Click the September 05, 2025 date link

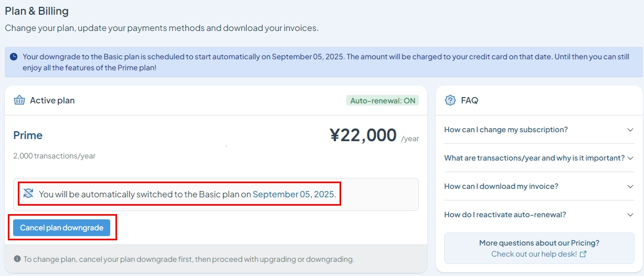[293, 194]
